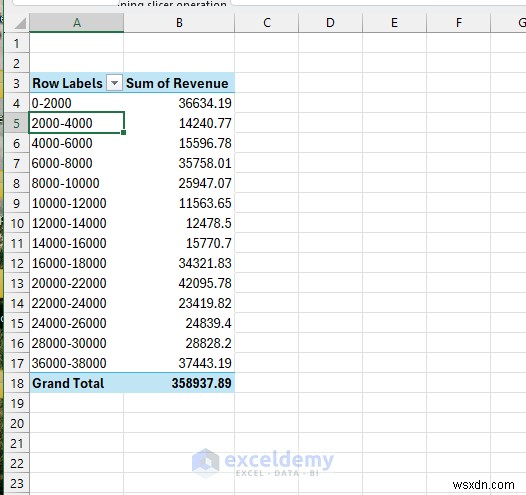The width and height of the screenshot is (526, 495).
Task: Select the revenue value 23419.82
Action: point(179,303)
